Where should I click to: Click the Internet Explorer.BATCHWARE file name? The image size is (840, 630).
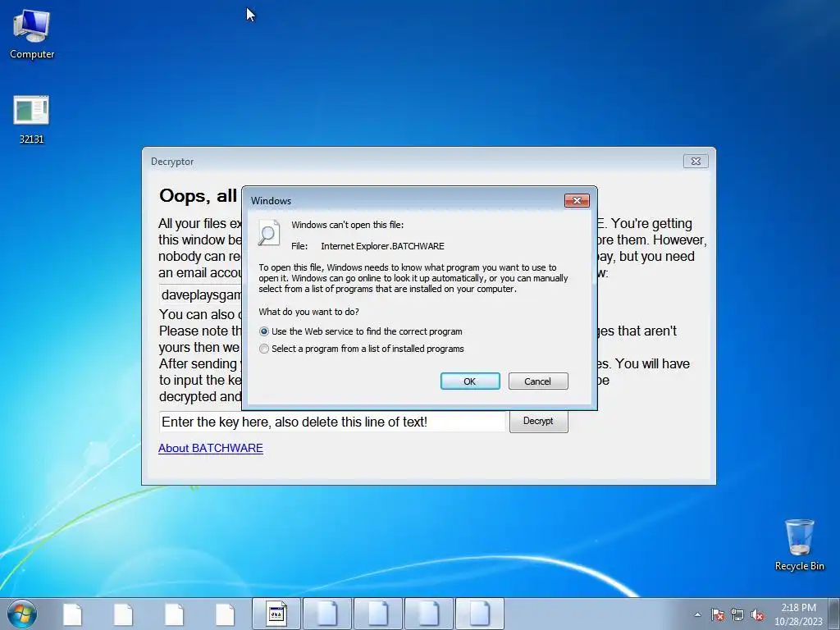click(x=382, y=246)
